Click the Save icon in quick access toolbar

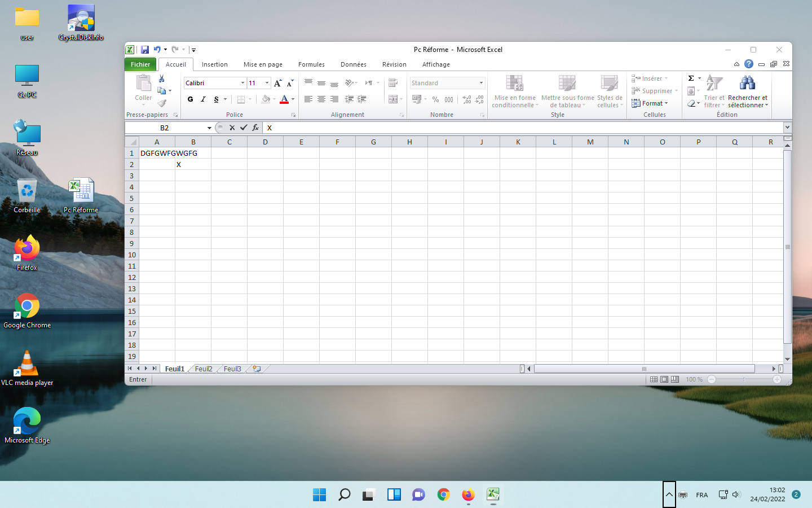pos(145,50)
